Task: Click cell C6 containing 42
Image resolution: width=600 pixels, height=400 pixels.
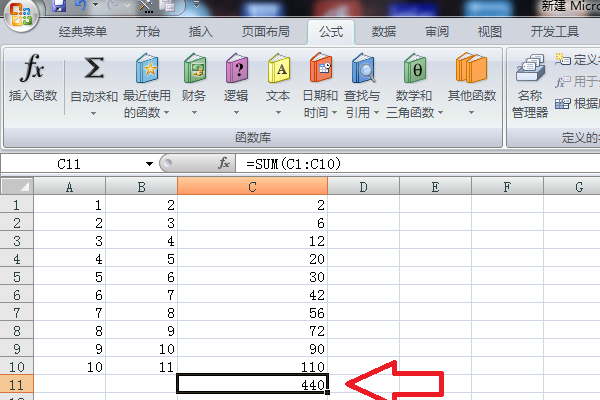Action: coord(253,295)
